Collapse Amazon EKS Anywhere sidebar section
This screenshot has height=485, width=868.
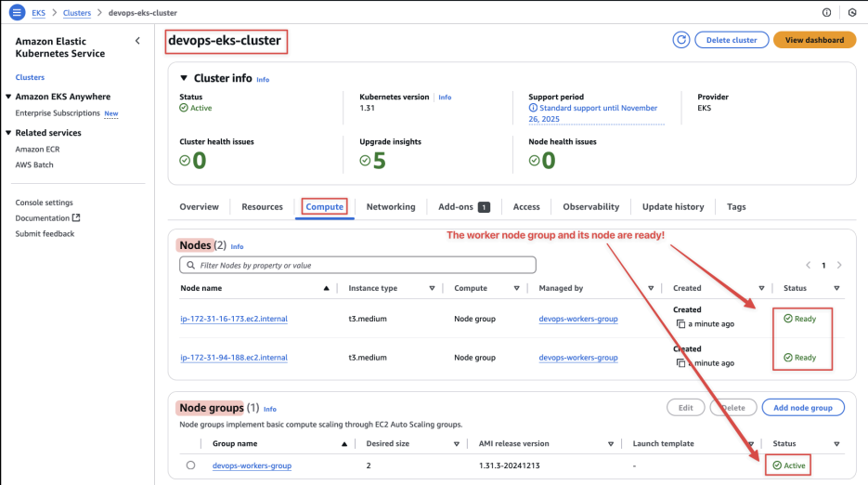click(8, 97)
